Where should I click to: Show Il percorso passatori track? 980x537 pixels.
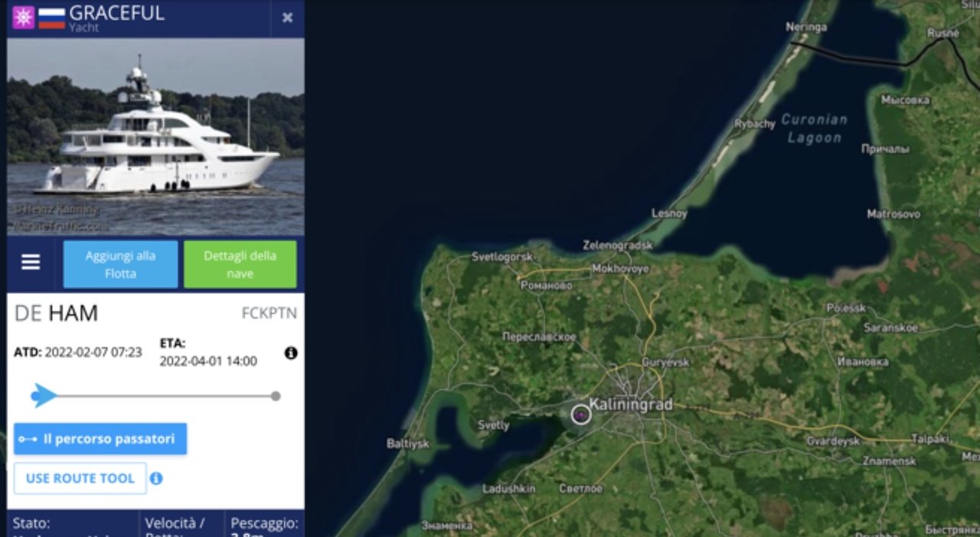pyautogui.click(x=100, y=439)
